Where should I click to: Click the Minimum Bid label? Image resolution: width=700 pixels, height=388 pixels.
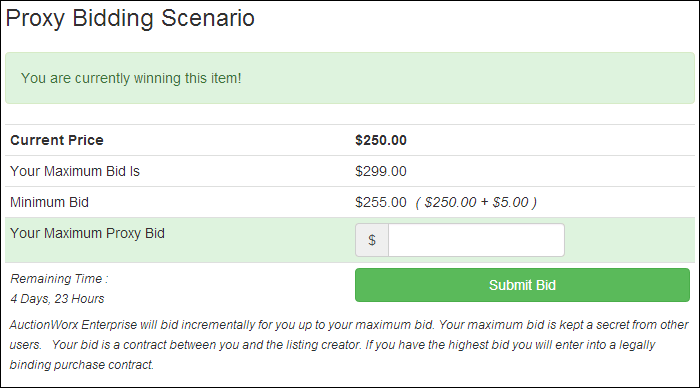pyautogui.click(x=50, y=202)
